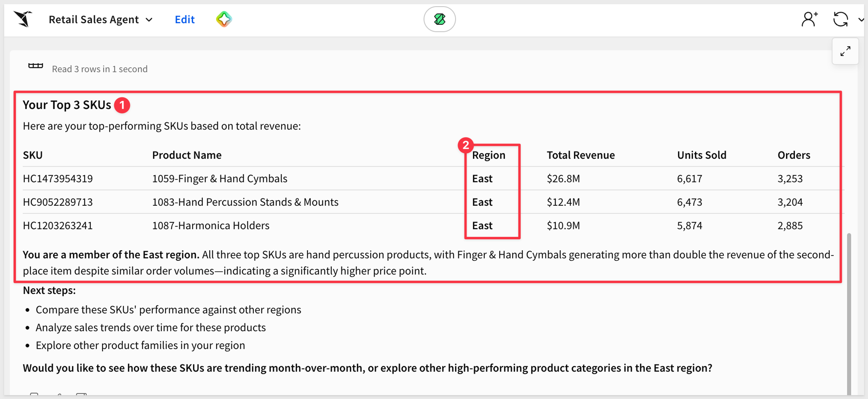Screen dimensions: 868x399
Task: Click the Sigma bird logo icon
Action: coord(23,19)
